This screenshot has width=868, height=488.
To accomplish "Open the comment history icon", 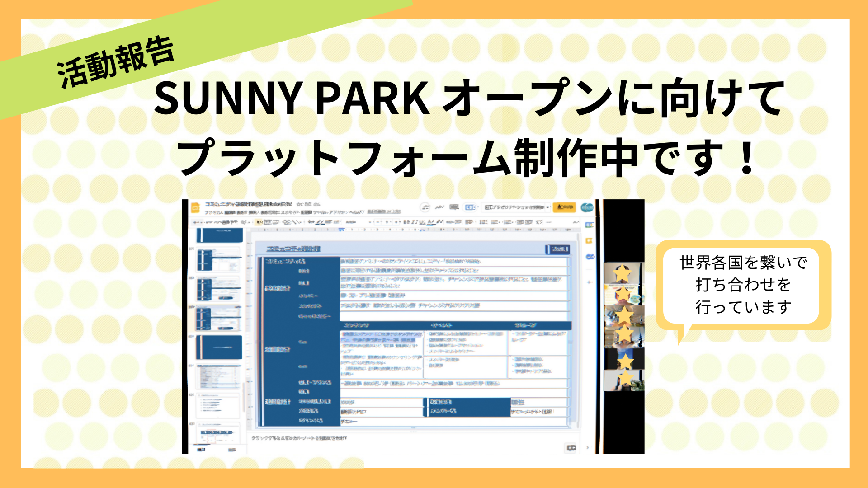I will click(454, 207).
